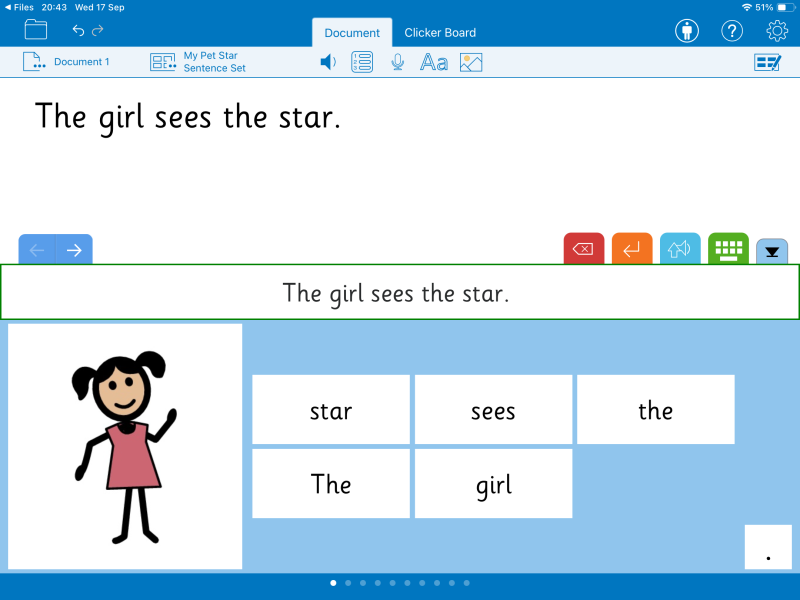800x600 pixels.
Task: Open the files folder icon
Action: tap(36, 30)
